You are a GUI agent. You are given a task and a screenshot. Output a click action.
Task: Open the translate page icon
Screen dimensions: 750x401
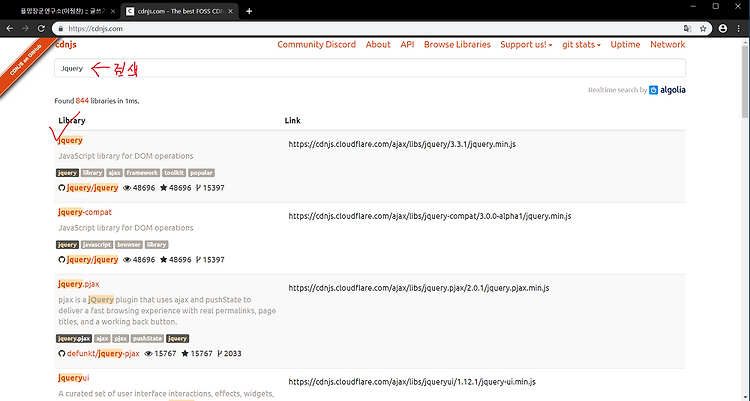pyautogui.click(x=688, y=29)
